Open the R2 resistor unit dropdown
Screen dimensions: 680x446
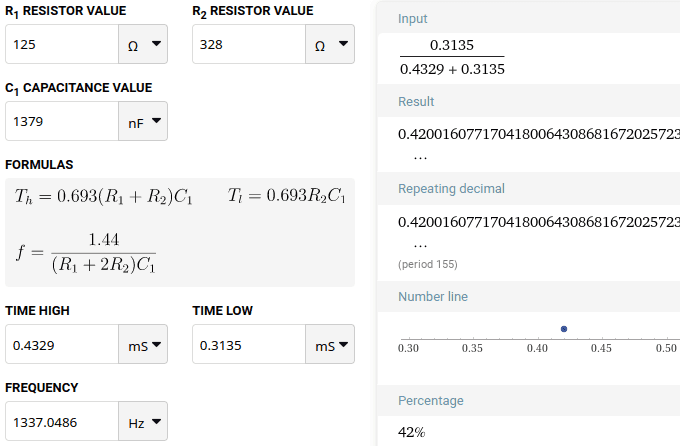coord(330,44)
